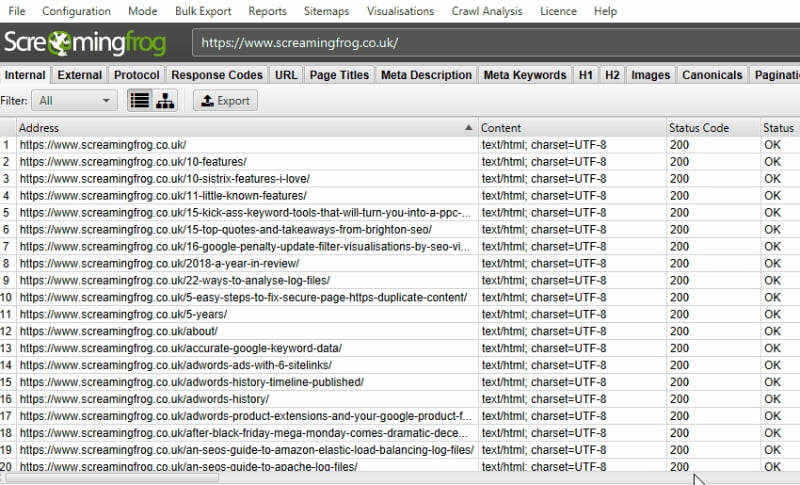Click the Content column header
The width and height of the screenshot is (800, 485).
(572, 128)
